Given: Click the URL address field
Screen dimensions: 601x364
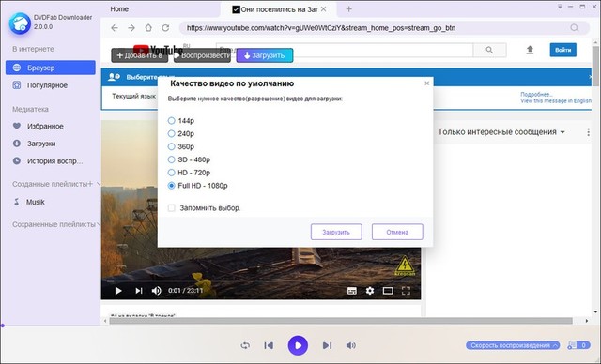Looking at the screenshot, I should (374, 28).
